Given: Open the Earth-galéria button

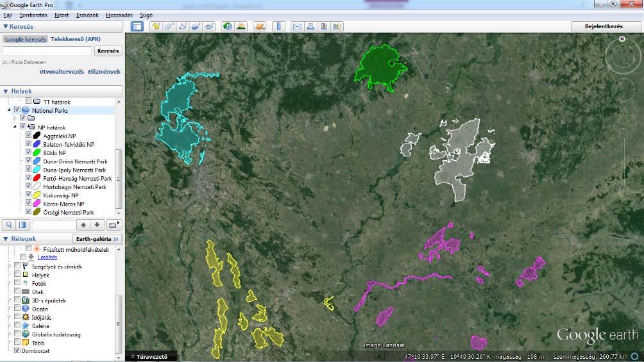Looking at the screenshot, I should pyautogui.click(x=97, y=239).
